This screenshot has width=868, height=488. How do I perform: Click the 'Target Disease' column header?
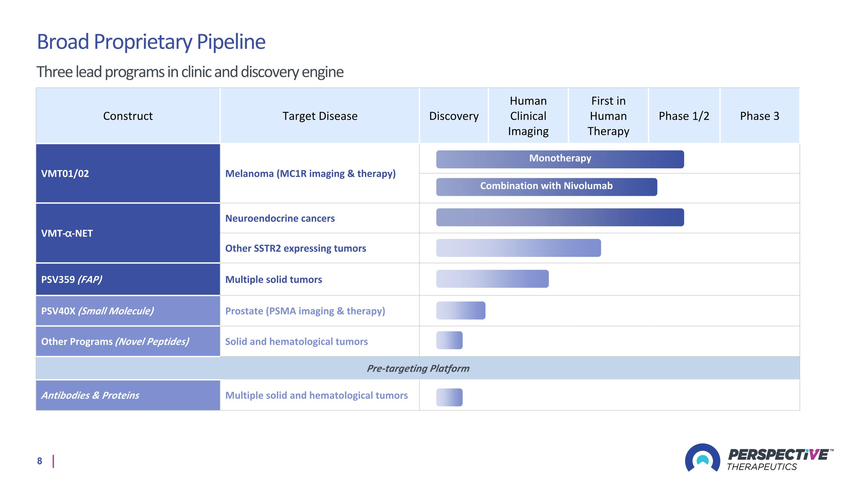coord(320,116)
